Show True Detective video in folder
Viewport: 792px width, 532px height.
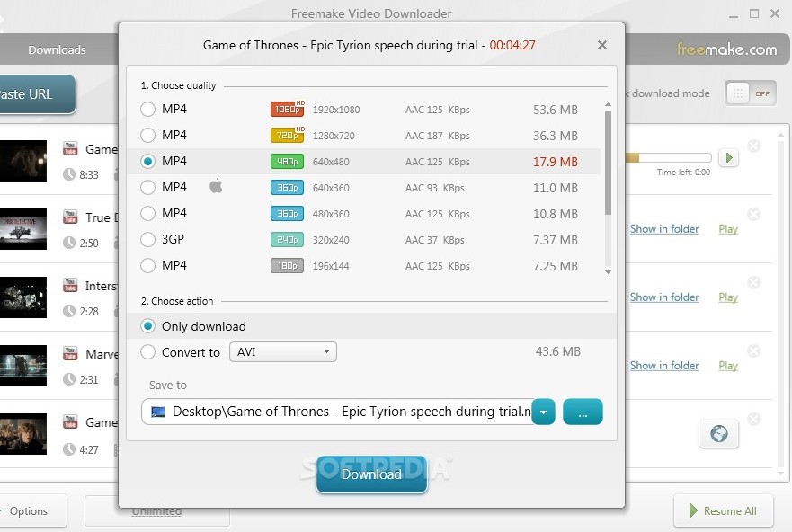pos(664,229)
